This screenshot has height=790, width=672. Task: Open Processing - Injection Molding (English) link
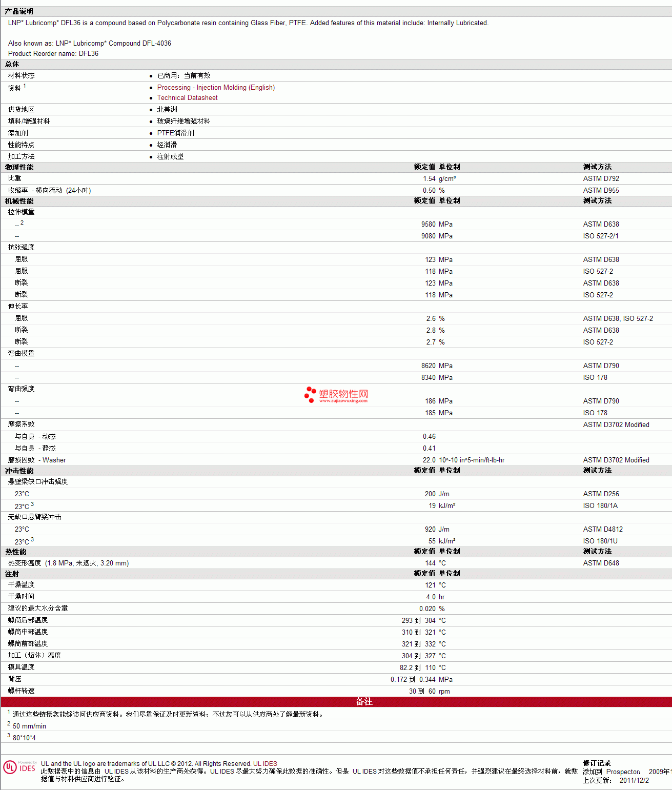216,88
